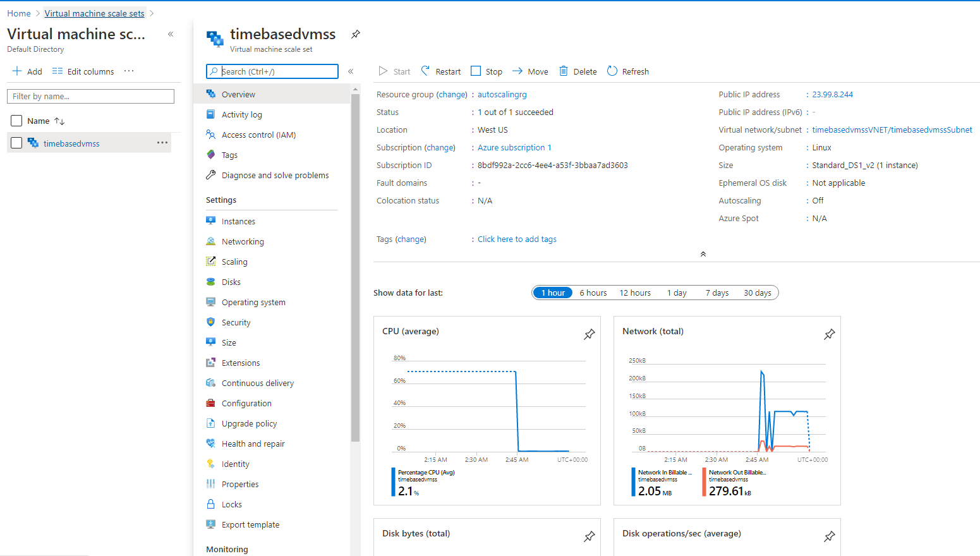Viewport: 980px width, 556px height.
Task: Click the Edit columns icon
Action: [57, 71]
